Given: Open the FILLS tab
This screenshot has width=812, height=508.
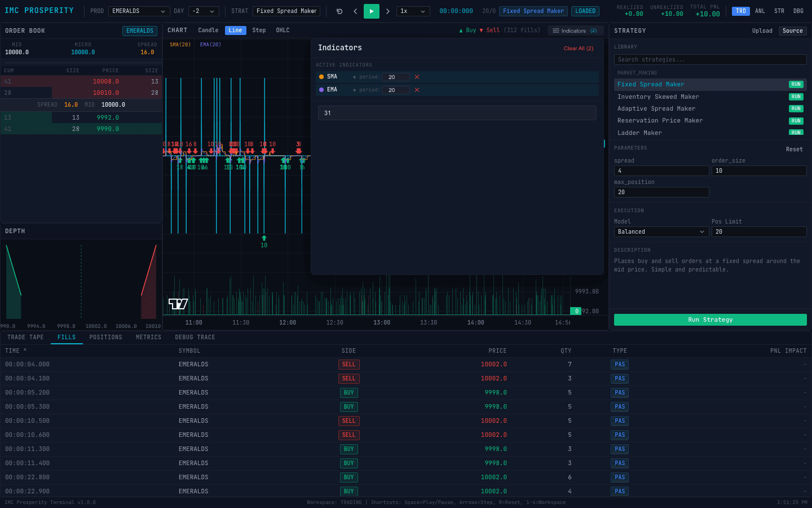Looking at the screenshot, I should pos(67,338).
